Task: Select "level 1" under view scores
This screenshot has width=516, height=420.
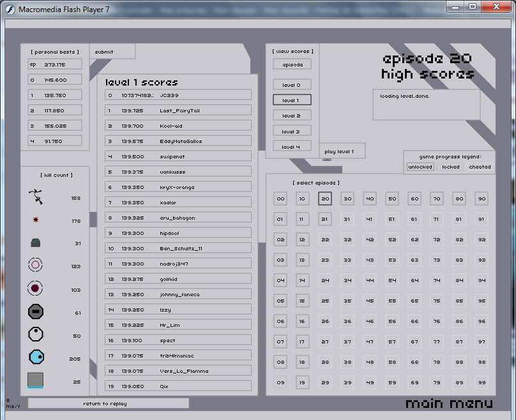Action: coord(292,100)
